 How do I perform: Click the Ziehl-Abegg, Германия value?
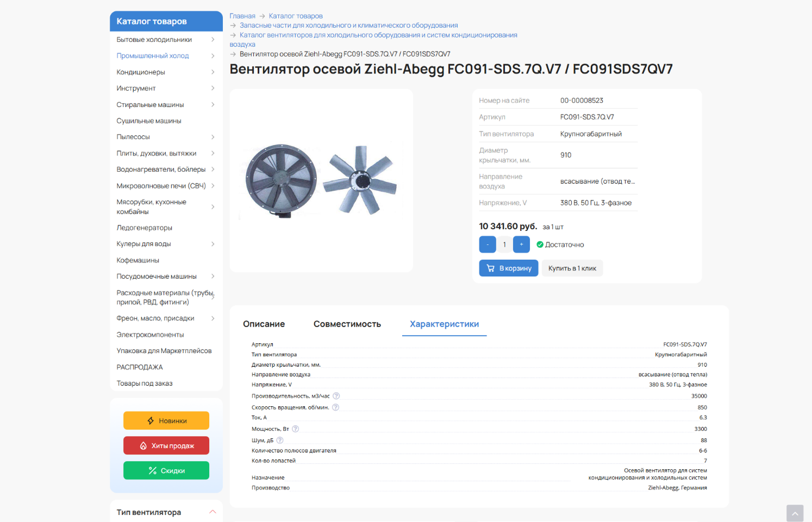click(x=677, y=488)
